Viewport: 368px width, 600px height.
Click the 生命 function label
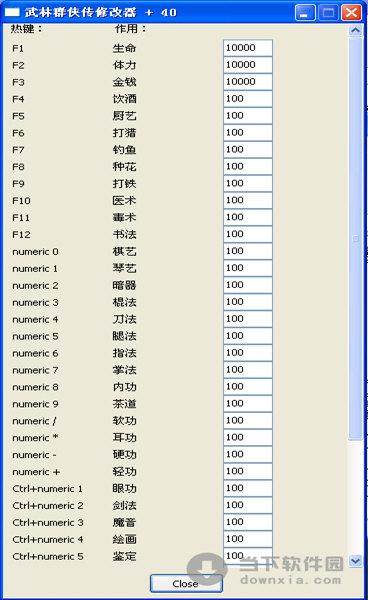point(125,48)
